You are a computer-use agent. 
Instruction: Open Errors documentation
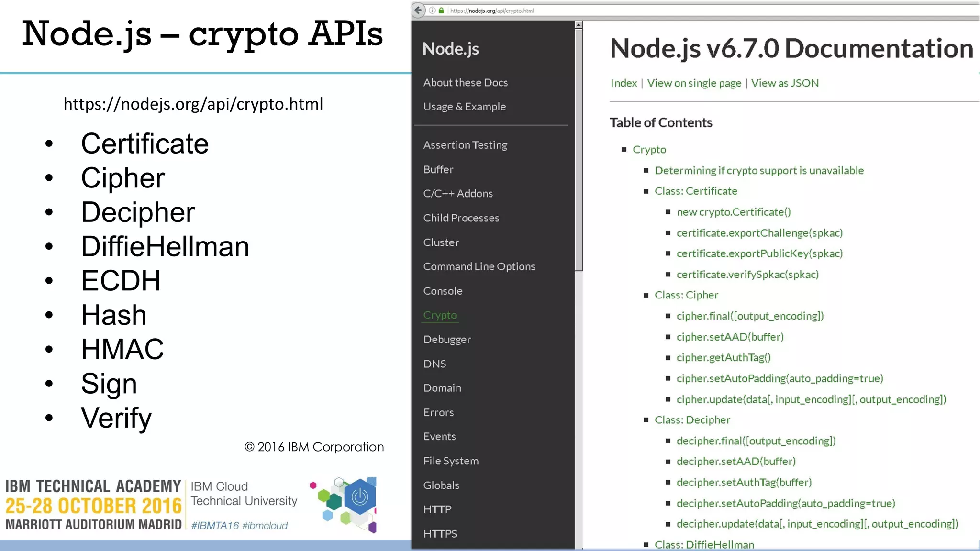(438, 412)
